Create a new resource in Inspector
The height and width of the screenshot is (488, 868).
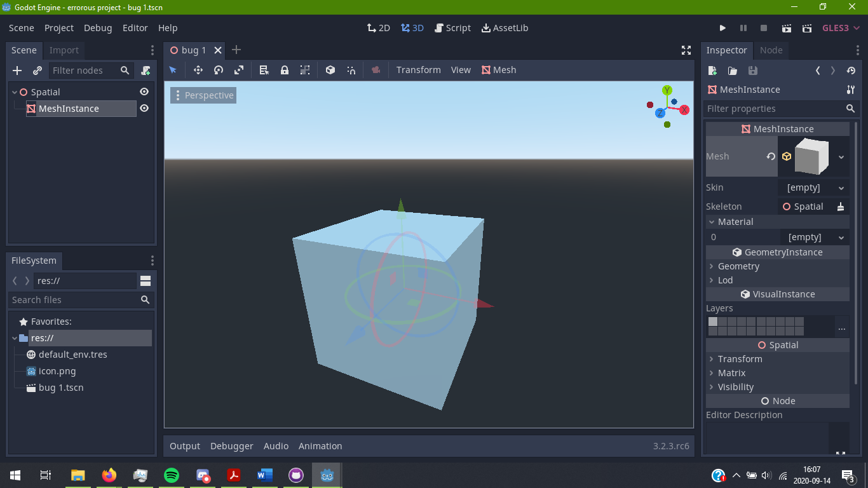coord(712,71)
